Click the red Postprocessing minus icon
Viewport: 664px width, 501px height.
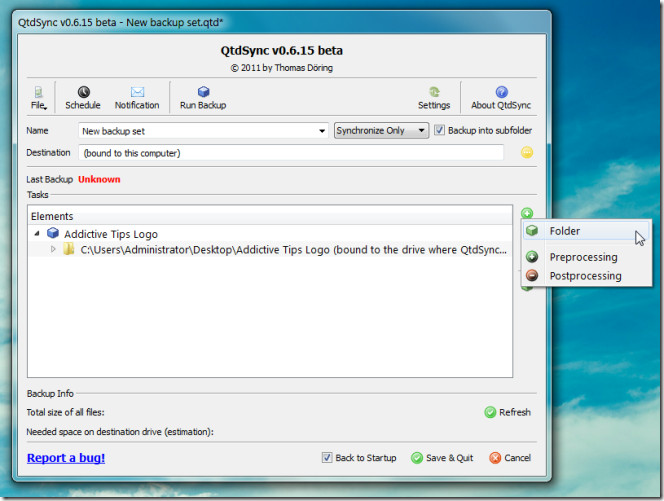pyautogui.click(x=532, y=275)
